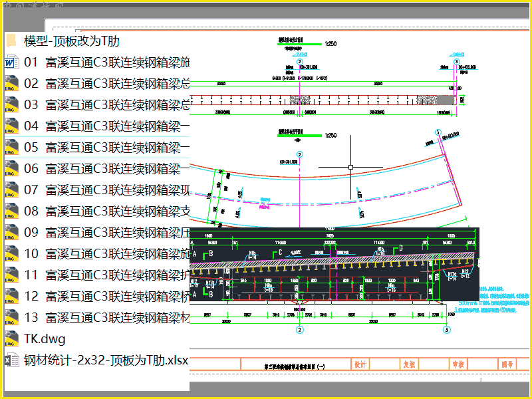Image resolution: width=532 pixels, height=399 pixels.
Task: Select file 12 富溪互通C3联连续钢箱梁
Action: point(97,296)
